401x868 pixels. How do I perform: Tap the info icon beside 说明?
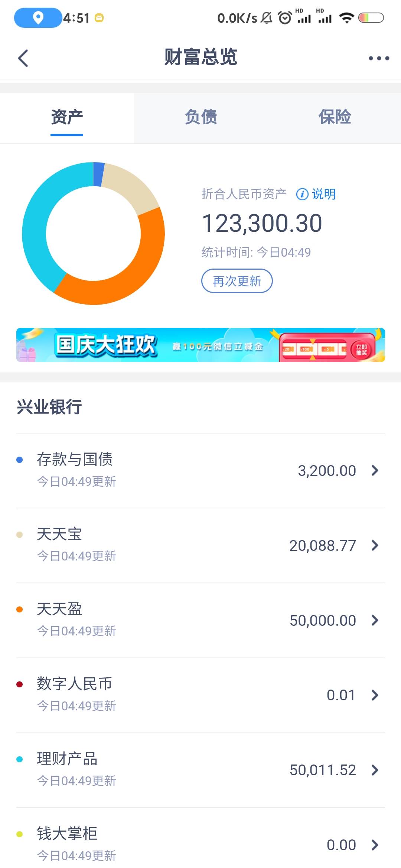pos(302,194)
